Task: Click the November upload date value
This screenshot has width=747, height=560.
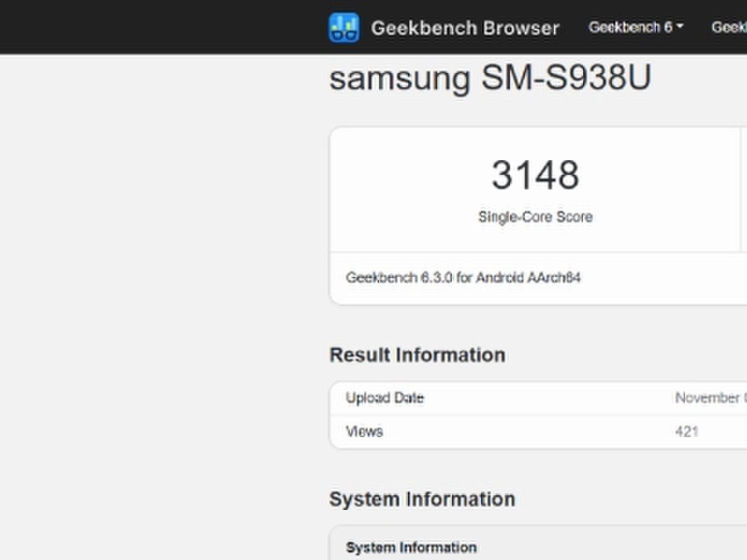Action: (710, 398)
